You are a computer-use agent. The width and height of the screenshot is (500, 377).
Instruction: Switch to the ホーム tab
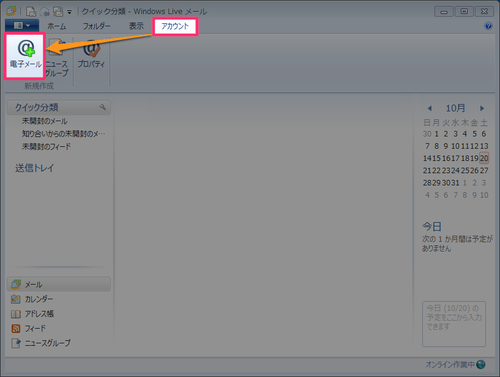[57, 26]
